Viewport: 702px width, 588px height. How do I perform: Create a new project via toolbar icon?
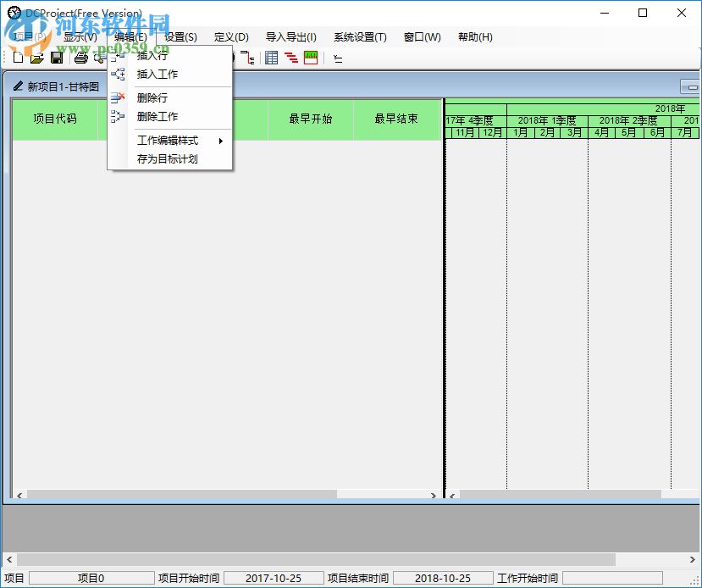tap(18, 58)
